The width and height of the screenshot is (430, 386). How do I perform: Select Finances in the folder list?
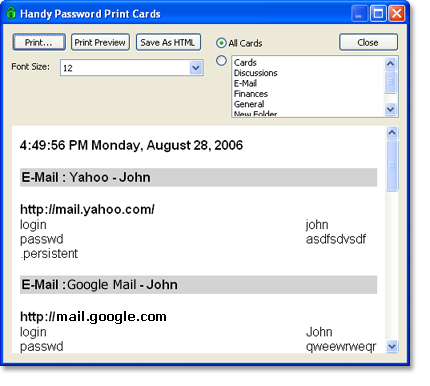tap(251, 94)
